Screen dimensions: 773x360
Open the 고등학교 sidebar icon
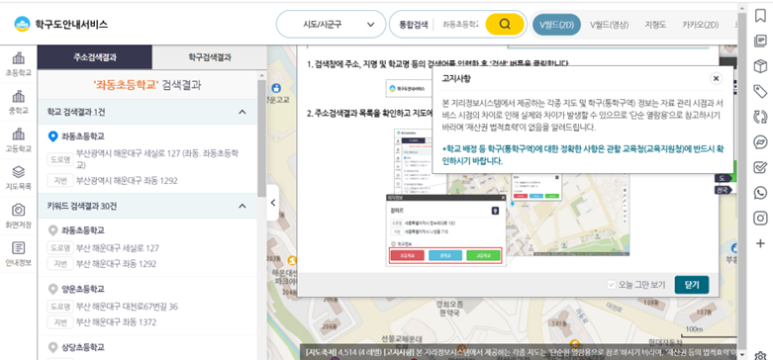tap(18, 140)
